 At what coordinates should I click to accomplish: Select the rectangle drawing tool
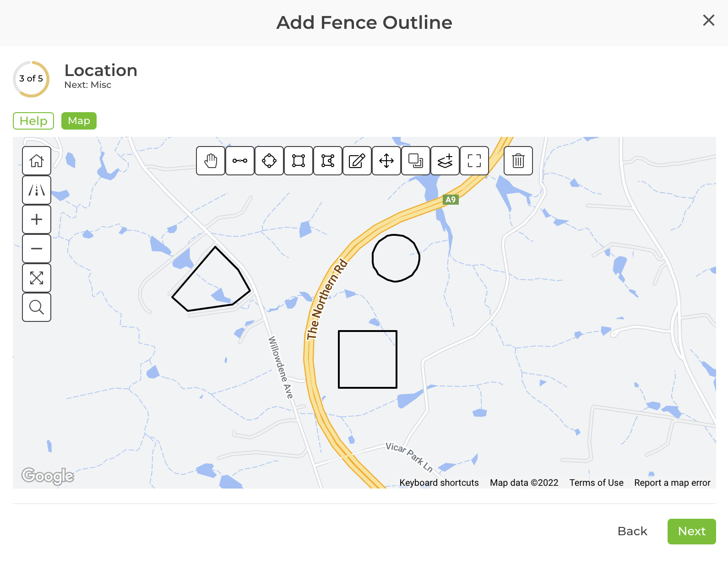click(x=298, y=161)
